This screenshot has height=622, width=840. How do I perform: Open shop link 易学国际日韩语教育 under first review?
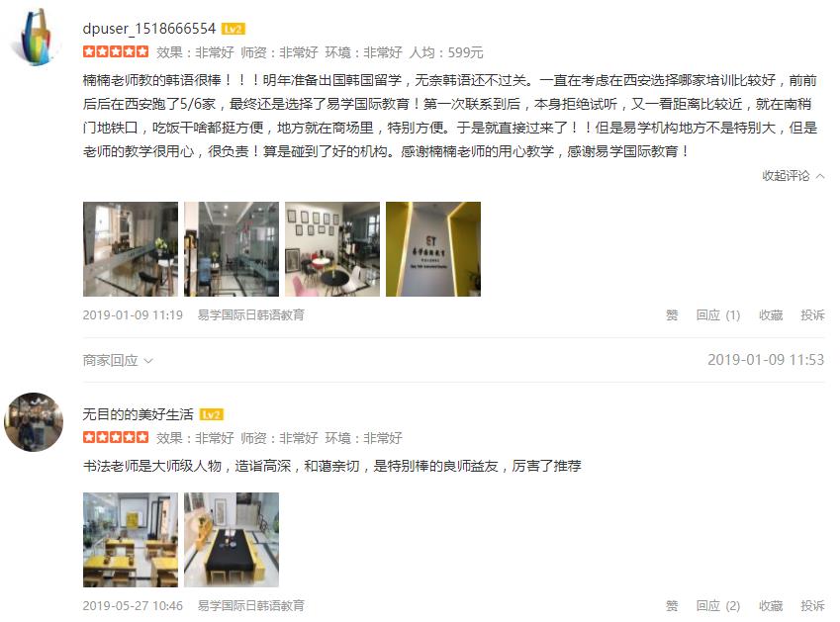pos(250,314)
